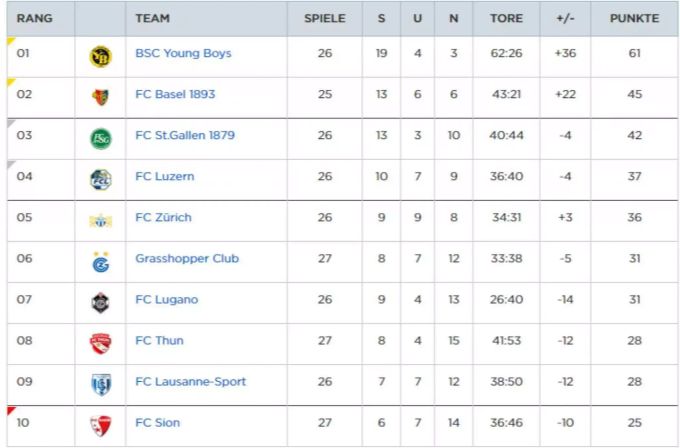
Task: Follow the FC Lausanne-Sport link
Action: (x=190, y=382)
